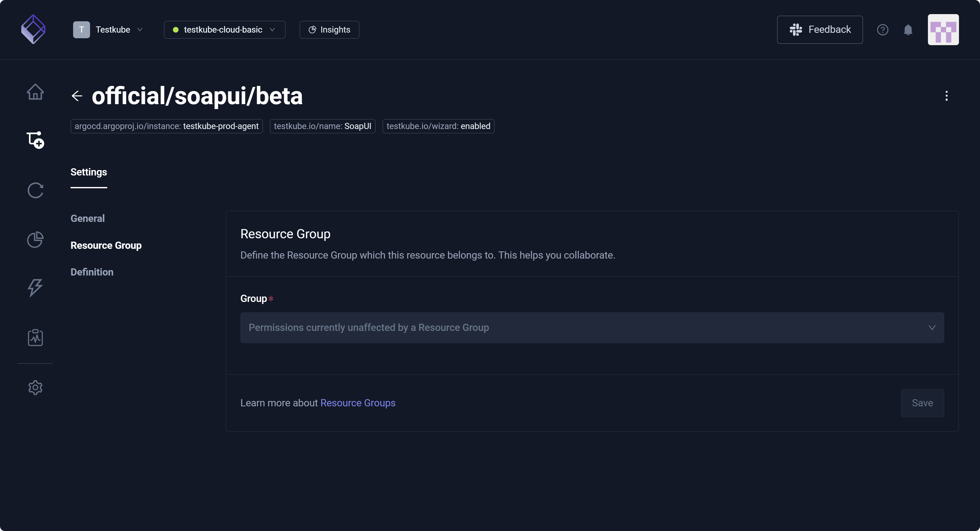The width and height of the screenshot is (980, 531).
Task: Select the General settings section
Action: click(87, 218)
